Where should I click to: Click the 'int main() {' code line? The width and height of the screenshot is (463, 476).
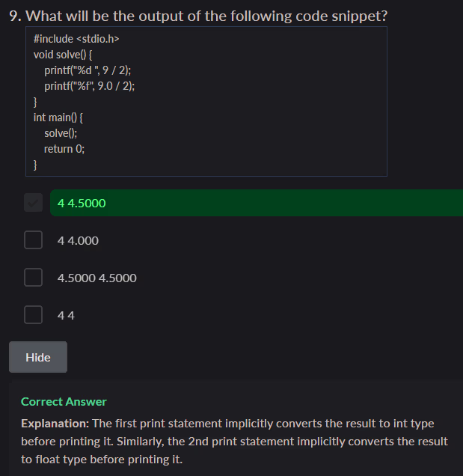pyautogui.click(x=58, y=118)
